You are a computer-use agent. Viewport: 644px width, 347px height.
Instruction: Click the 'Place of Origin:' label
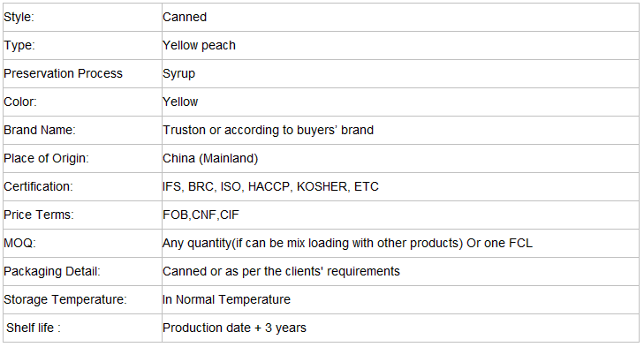point(46,159)
